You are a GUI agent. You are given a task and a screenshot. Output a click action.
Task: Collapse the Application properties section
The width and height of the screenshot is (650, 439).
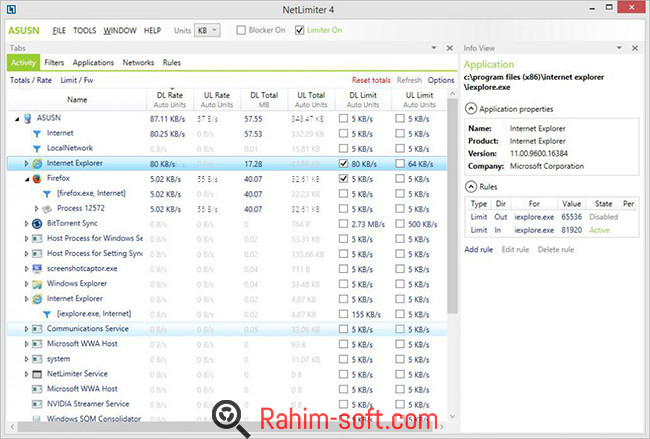471,109
